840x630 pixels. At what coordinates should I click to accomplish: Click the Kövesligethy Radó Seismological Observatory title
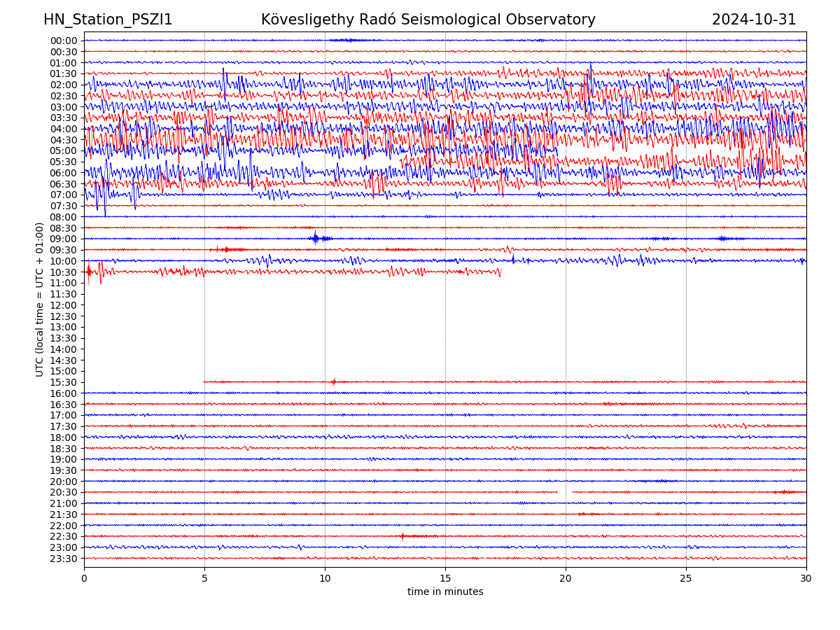(428, 20)
